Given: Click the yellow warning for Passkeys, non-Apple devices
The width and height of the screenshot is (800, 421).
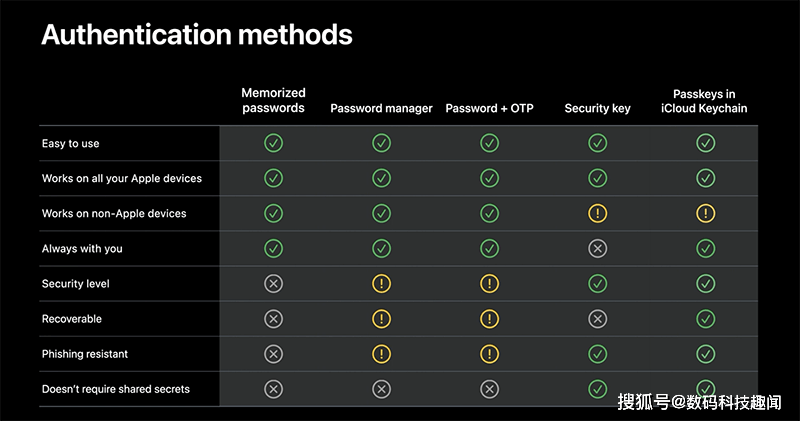Looking at the screenshot, I should pos(705,213).
